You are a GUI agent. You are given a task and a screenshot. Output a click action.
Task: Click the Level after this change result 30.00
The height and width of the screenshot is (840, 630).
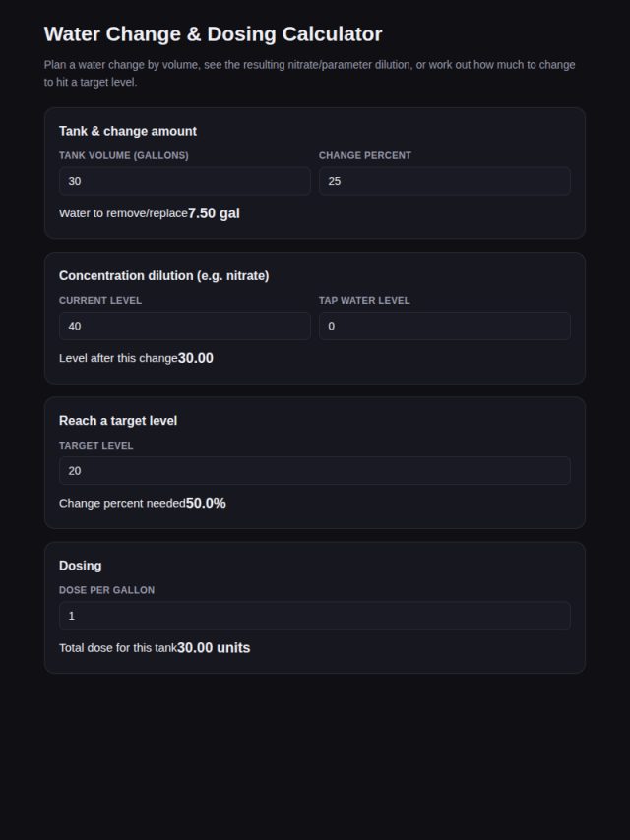[196, 358]
